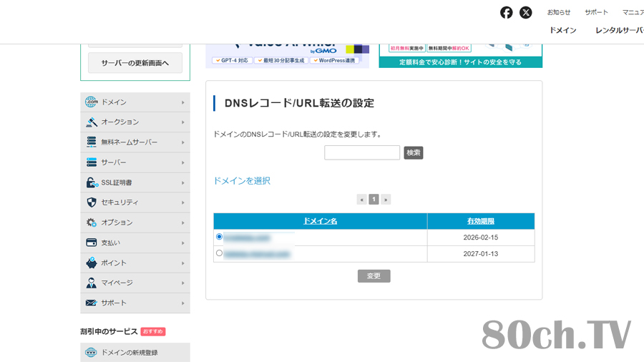
Task: Select page 1 in pagination
Action: tap(374, 200)
